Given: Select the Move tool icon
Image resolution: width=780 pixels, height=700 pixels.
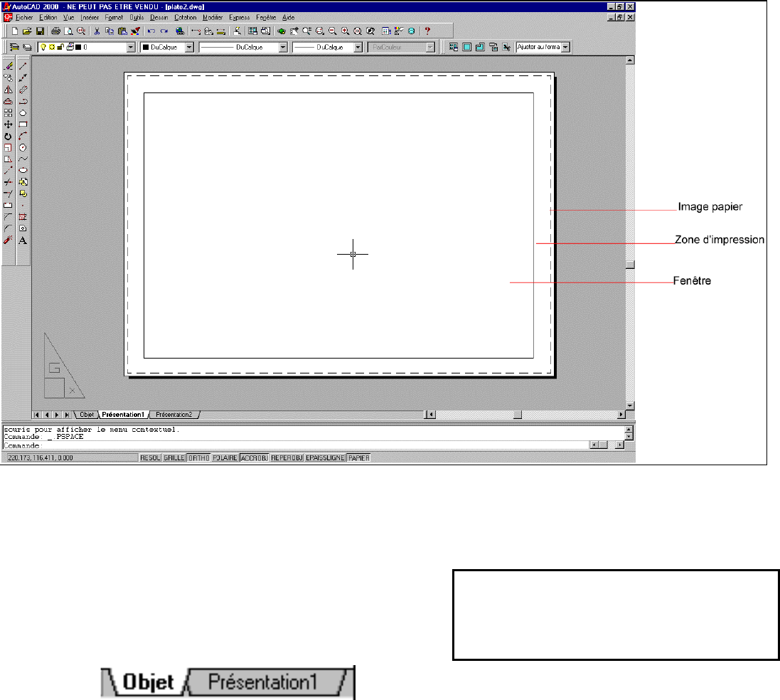Looking at the screenshot, I should tap(9, 124).
